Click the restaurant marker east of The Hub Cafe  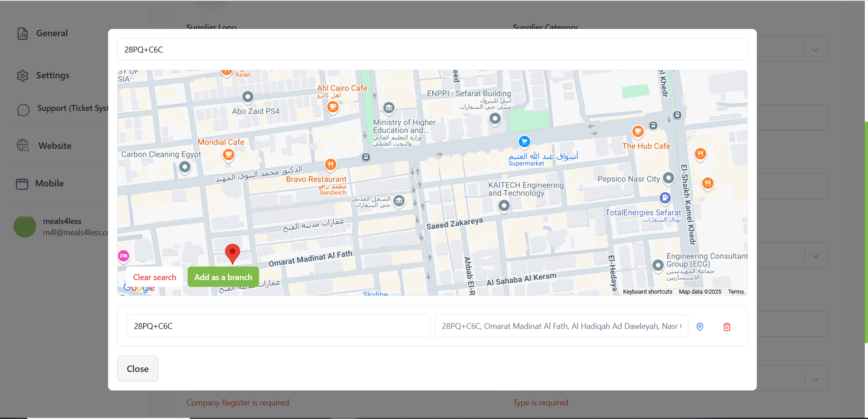(x=700, y=154)
